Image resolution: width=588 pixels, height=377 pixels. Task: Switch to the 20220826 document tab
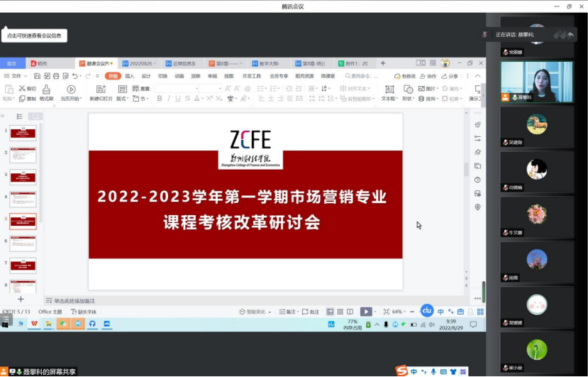139,63
